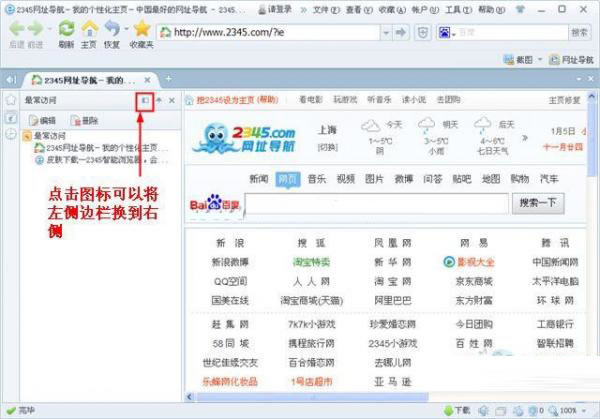Screen dimensions: 600x419
Task: Switch to the 新闻 search tab
Action: pos(259,179)
